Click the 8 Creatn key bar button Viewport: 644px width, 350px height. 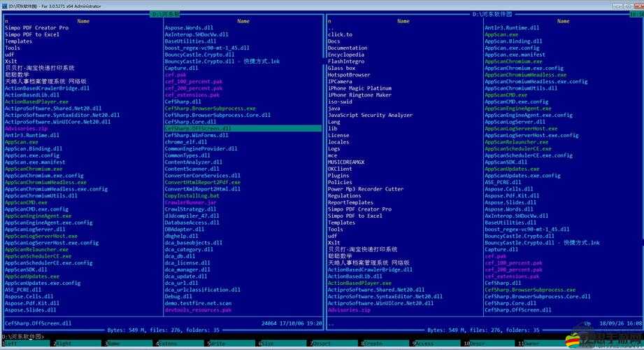pyautogui.click(x=386, y=344)
